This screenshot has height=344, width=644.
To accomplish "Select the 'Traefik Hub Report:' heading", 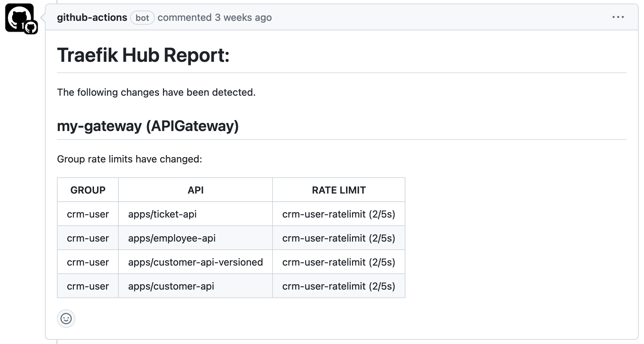I will pyautogui.click(x=143, y=55).
